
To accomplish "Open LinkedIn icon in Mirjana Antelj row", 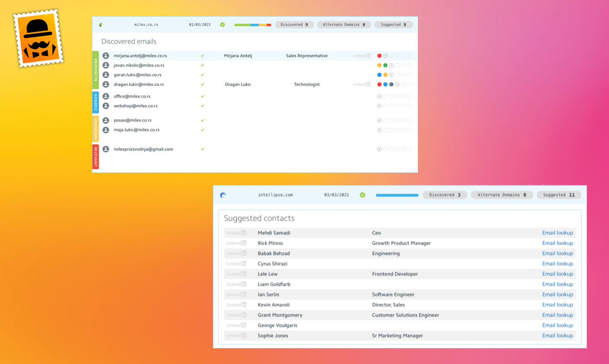I will tap(362, 56).
